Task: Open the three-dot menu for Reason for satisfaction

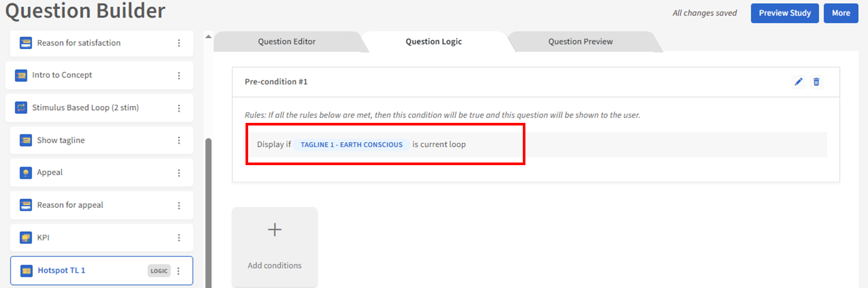Action: click(179, 43)
